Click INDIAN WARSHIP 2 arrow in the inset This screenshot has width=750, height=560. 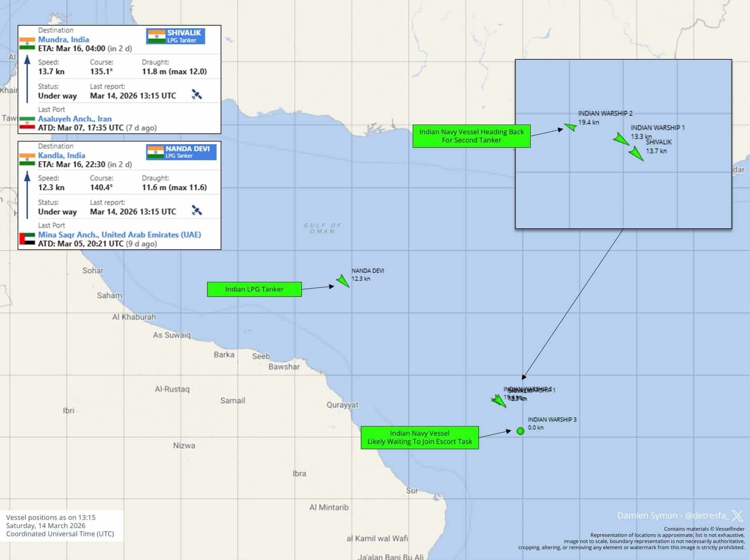click(x=570, y=127)
